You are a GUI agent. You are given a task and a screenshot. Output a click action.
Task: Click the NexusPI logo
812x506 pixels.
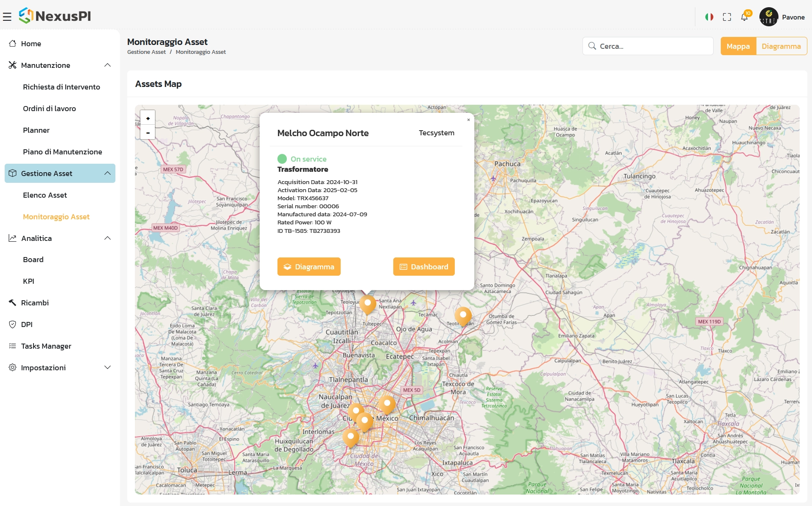pyautogui.click(x=55, y=16)
